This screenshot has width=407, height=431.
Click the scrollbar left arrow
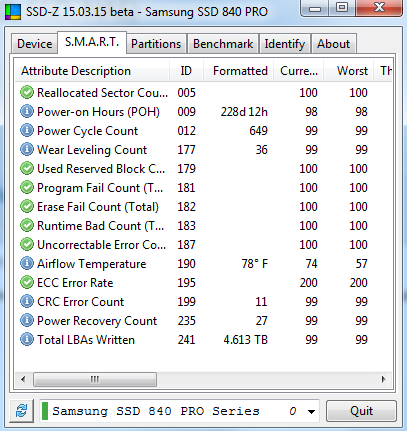(23, 379)
